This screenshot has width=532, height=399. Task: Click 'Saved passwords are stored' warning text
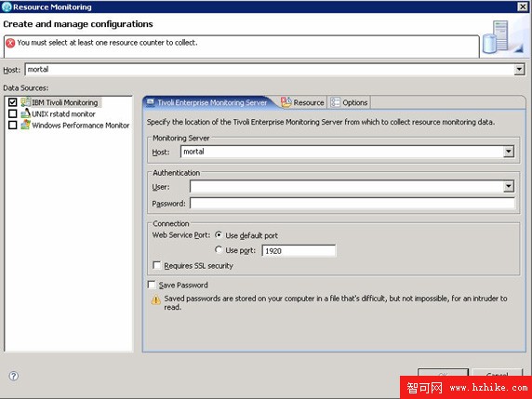tap(336, 302)
